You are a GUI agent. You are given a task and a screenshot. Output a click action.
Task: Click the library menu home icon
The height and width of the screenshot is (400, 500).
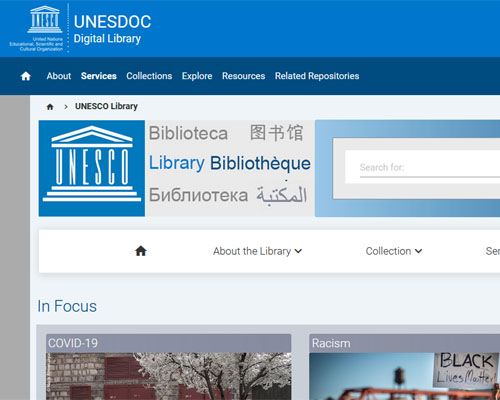(x=141, y=251)
